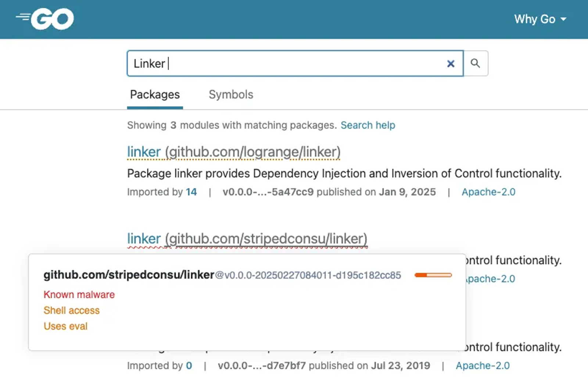Open linker (github.com/stripedconsu/linker) result
588x391 pixels.
pyautogui.click(x=247, y=239)
